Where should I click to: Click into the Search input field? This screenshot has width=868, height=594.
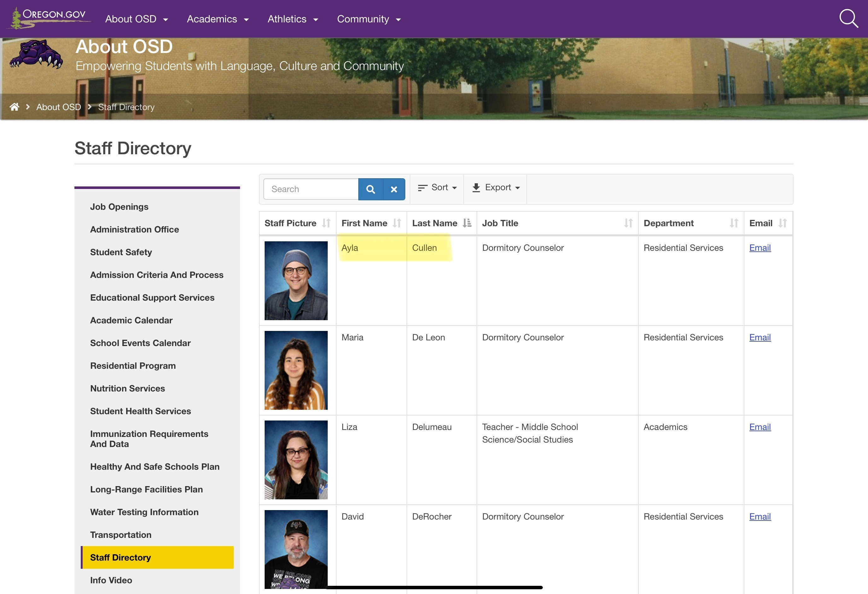[x=311, y=189]
